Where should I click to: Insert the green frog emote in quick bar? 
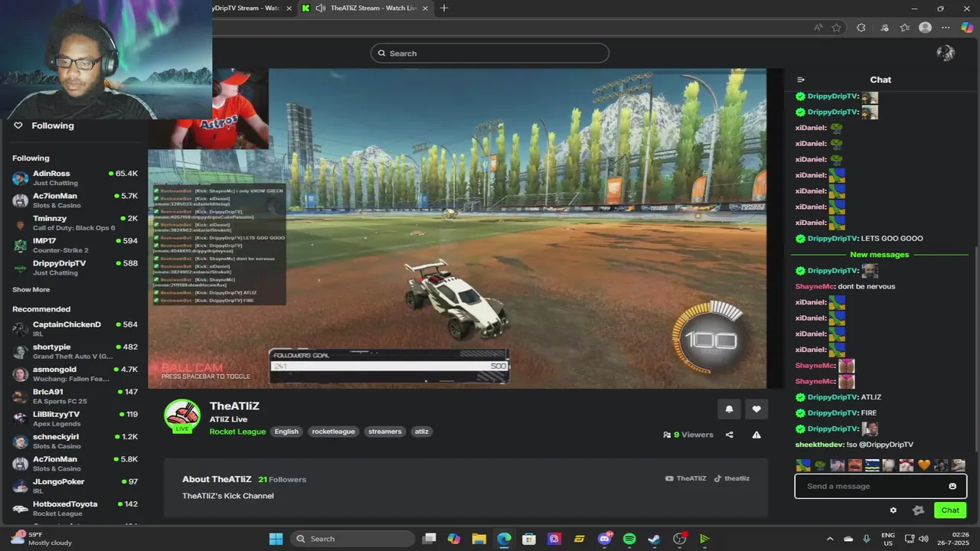pos(820,465)
